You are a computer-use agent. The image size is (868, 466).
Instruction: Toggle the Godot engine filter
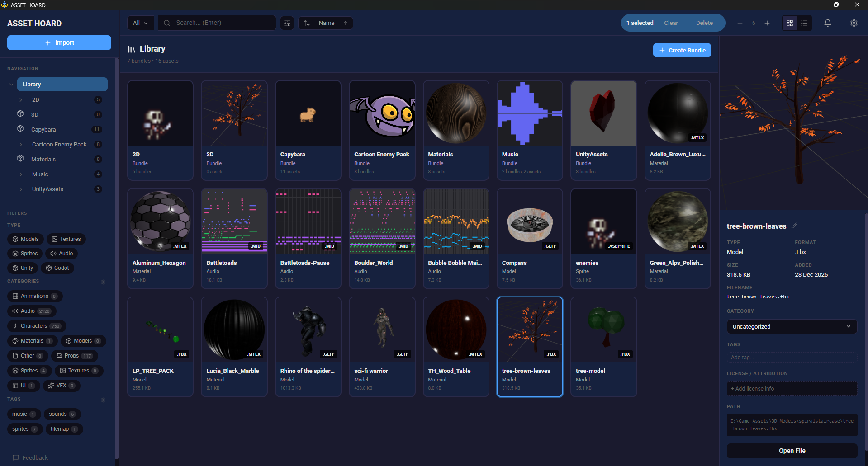(57, 268)
